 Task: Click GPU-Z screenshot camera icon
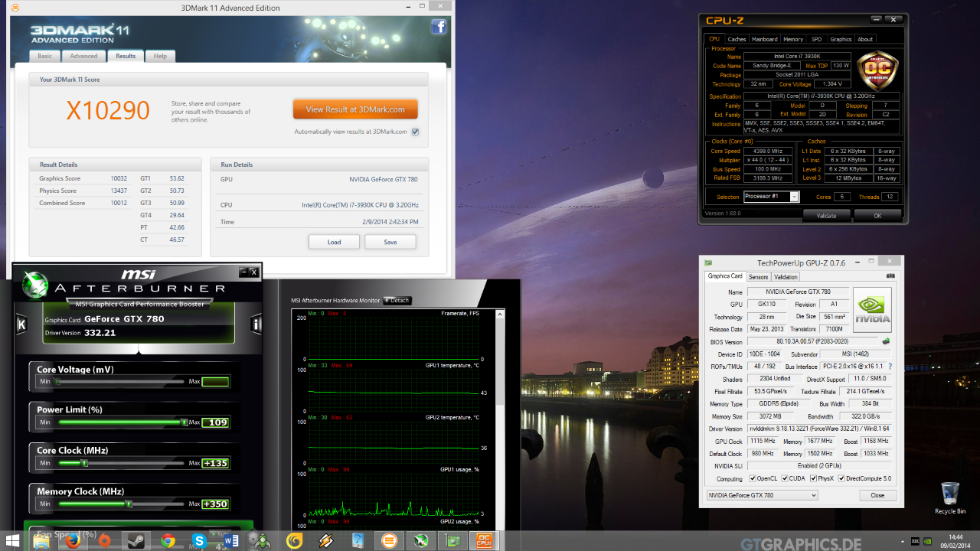tap(890, 276)
